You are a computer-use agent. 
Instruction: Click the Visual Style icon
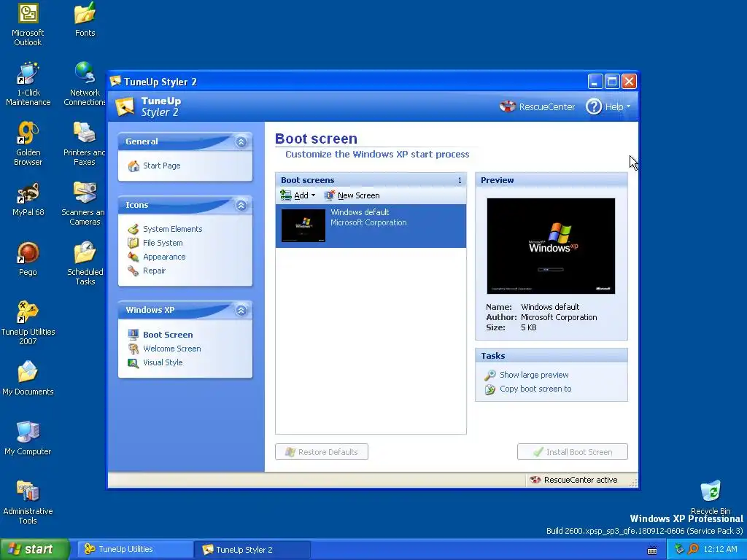tap(133, 362)
